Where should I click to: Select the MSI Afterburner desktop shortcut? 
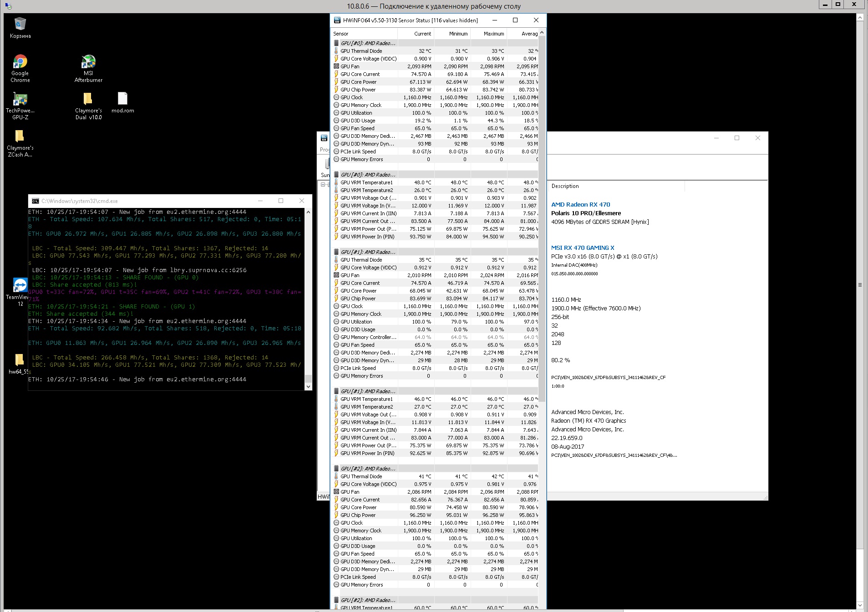[88, 62]
